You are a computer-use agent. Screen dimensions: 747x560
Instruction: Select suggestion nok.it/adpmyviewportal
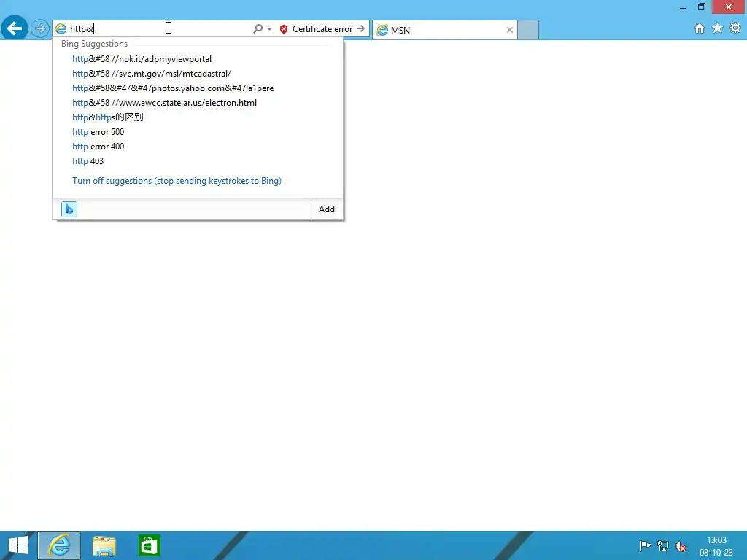pos(198,59)
